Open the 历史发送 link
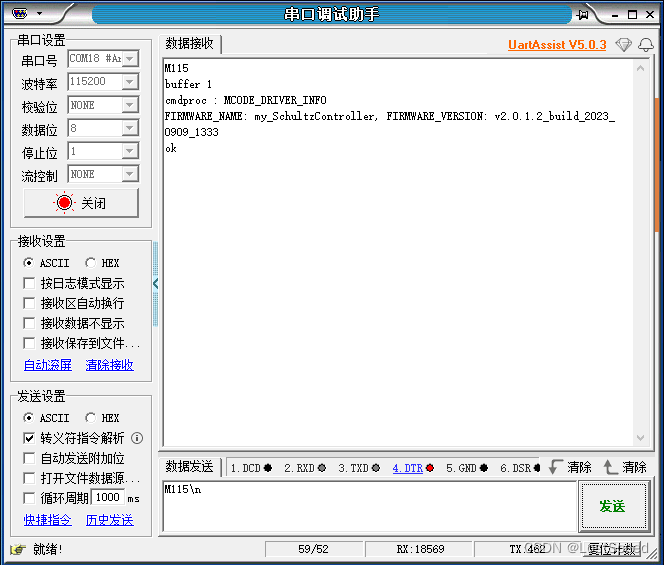Viewport: 664px width, 565px height. 109,520
